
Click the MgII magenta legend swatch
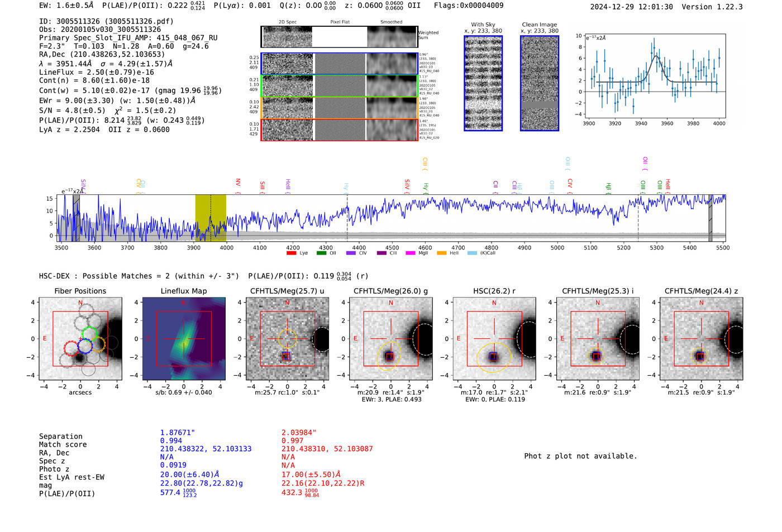coord(411,253)
